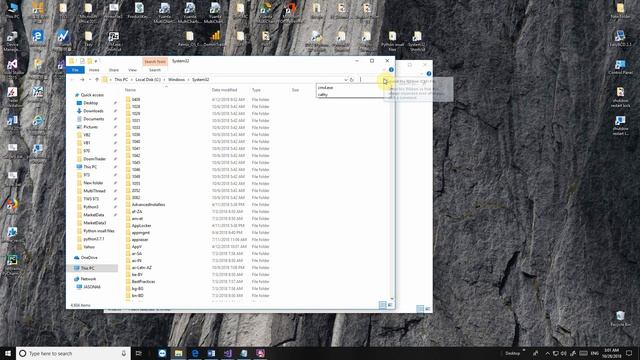Open the Home ribbon tab

pyautogui.click(x=94, y=70)
